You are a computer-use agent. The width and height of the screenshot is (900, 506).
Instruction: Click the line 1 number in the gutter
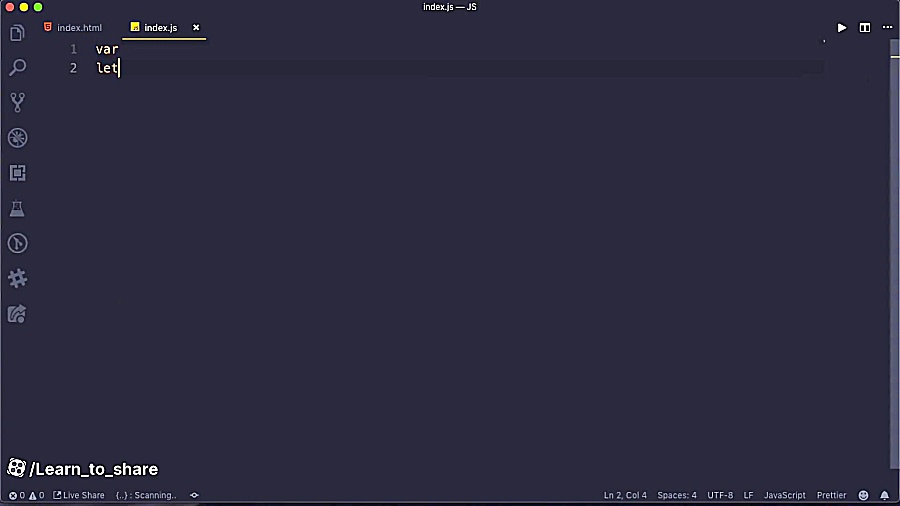point(73,49)
